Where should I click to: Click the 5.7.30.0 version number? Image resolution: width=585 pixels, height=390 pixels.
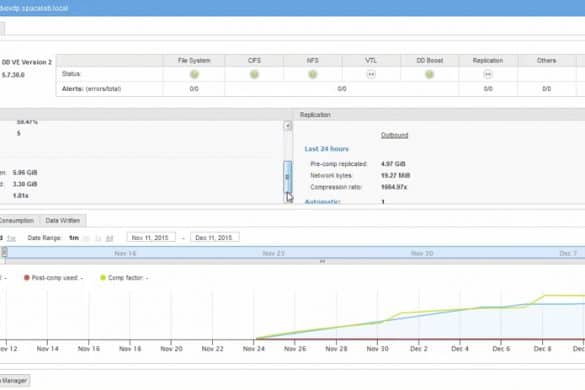coord(13,75)
